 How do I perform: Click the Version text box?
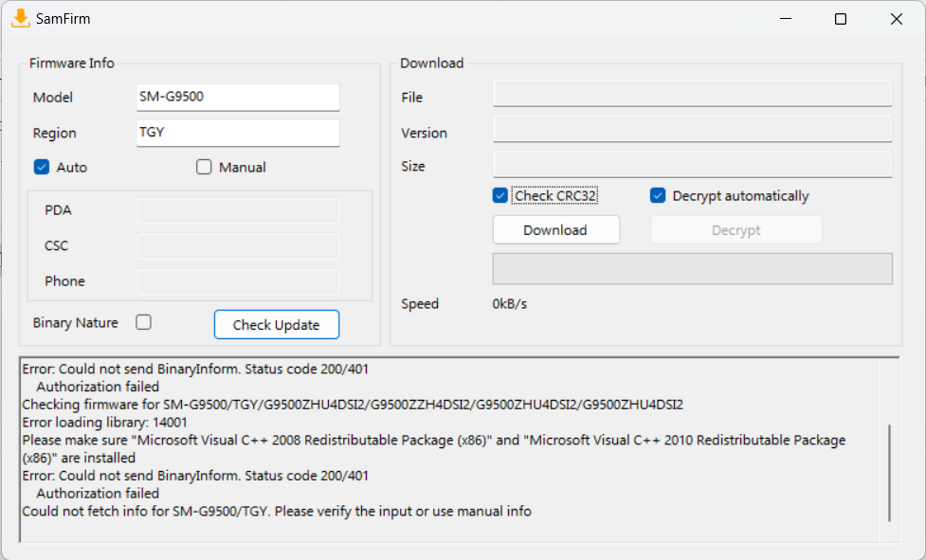[x=693, y=129]
